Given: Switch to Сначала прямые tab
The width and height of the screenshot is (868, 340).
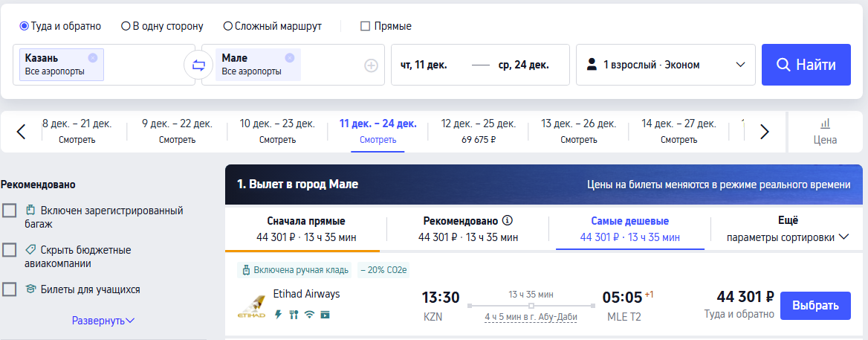Looking at the screenshot, I should pyautogui.click(x=306, y=229).
